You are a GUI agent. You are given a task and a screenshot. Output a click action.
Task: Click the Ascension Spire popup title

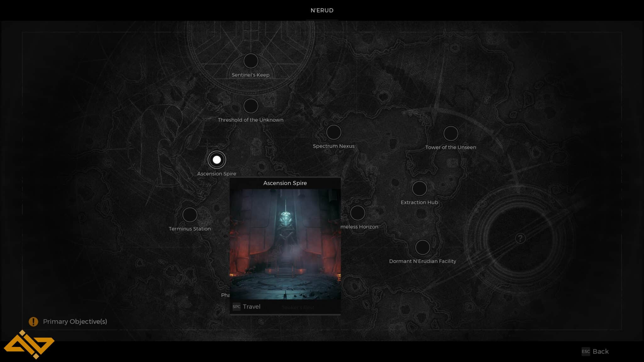coord(285,183)
